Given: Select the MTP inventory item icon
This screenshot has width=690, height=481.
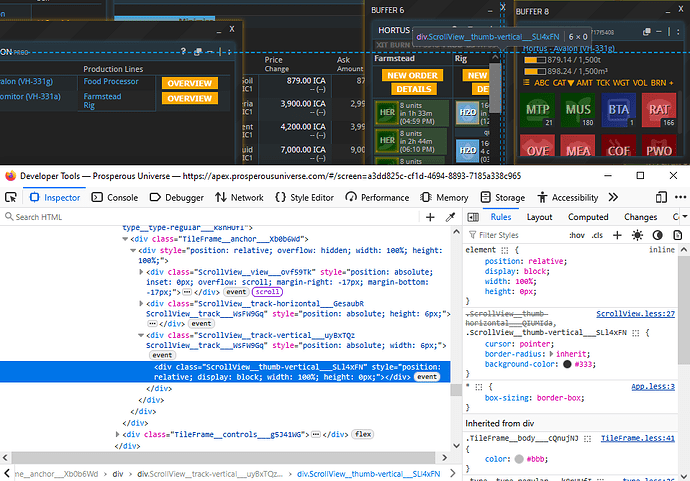Looking at the screenshot, I should point(537,110).
